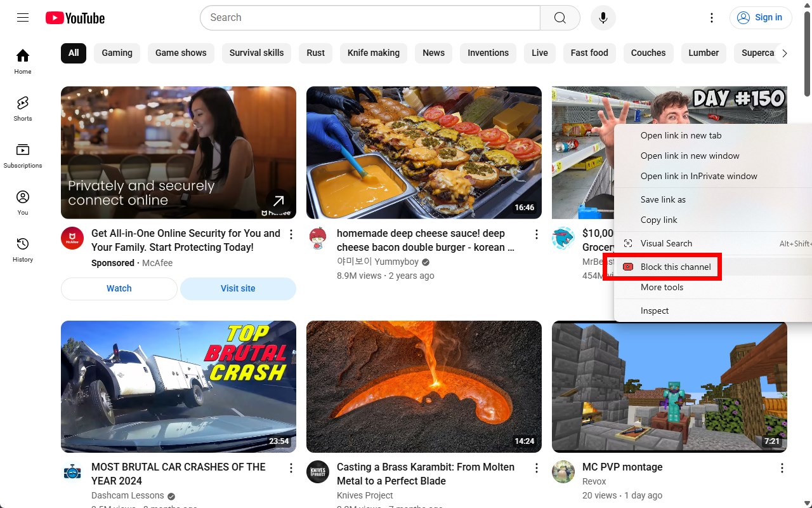Select the Live filter chip
Viewport: 812px width, 508px height.
[540, 53]
